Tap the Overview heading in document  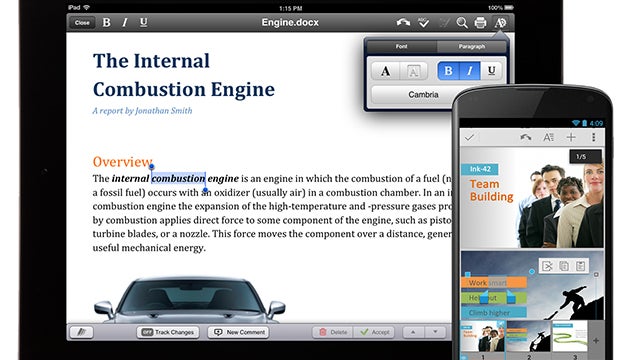[x=122, y=162]
